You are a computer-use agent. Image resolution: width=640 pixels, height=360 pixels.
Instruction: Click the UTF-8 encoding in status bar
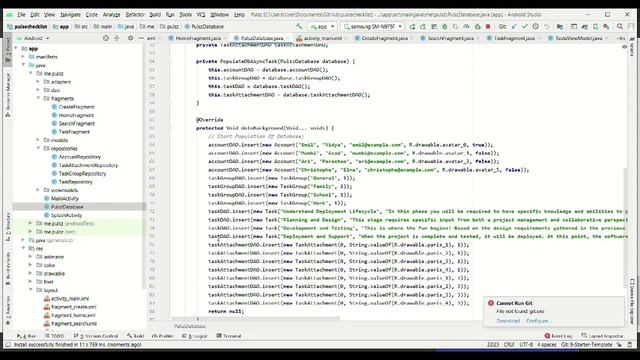coord(526,345)
